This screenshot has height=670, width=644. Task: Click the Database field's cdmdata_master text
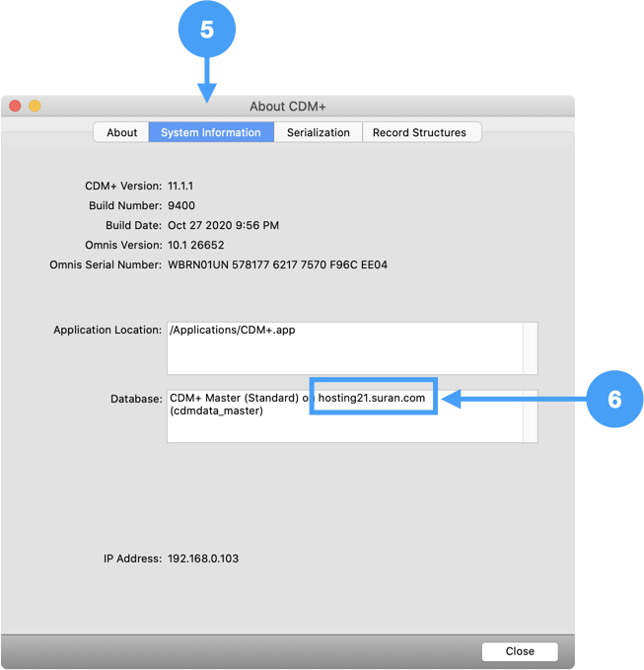(216, 410)
